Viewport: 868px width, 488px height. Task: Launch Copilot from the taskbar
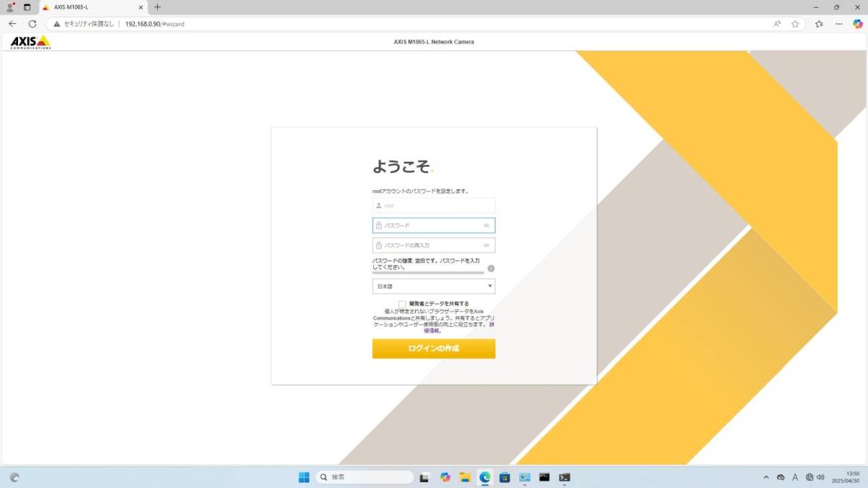(x=445, y=477)
